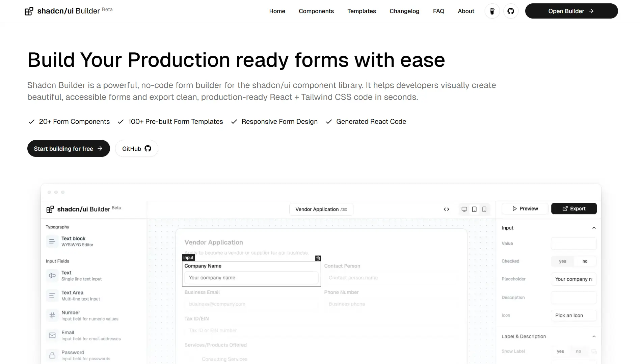
Task: Click the Phone Number input on the form canvas
Action: tap(391, 304)
